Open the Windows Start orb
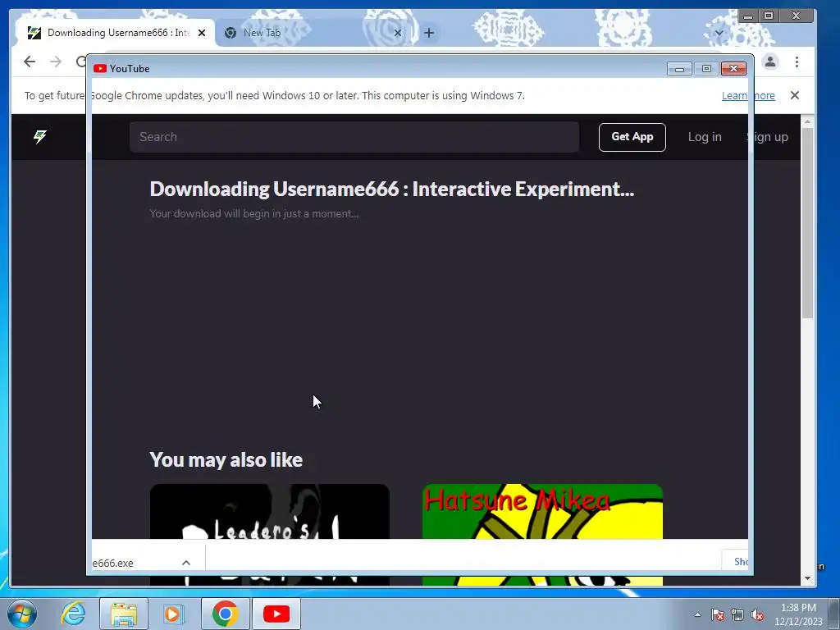 (22, 614)
